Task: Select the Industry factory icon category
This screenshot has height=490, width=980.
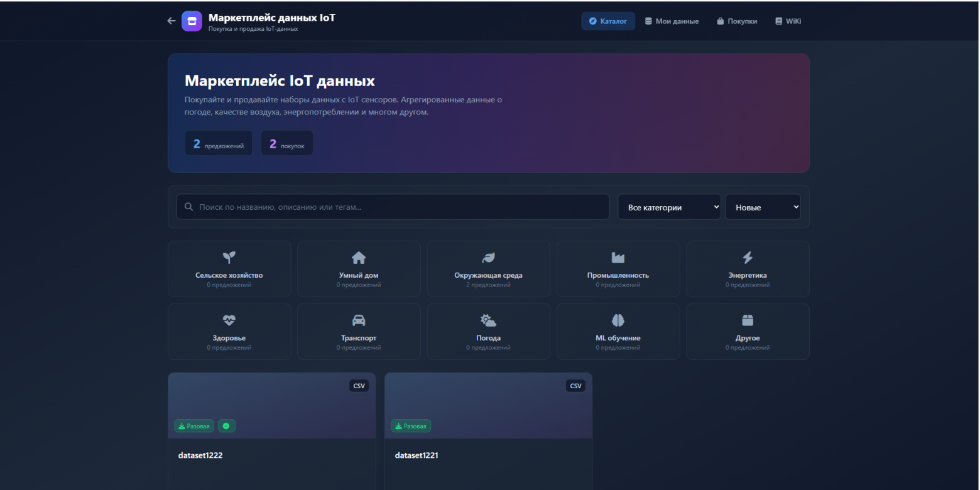Action: tap(618, 257)
